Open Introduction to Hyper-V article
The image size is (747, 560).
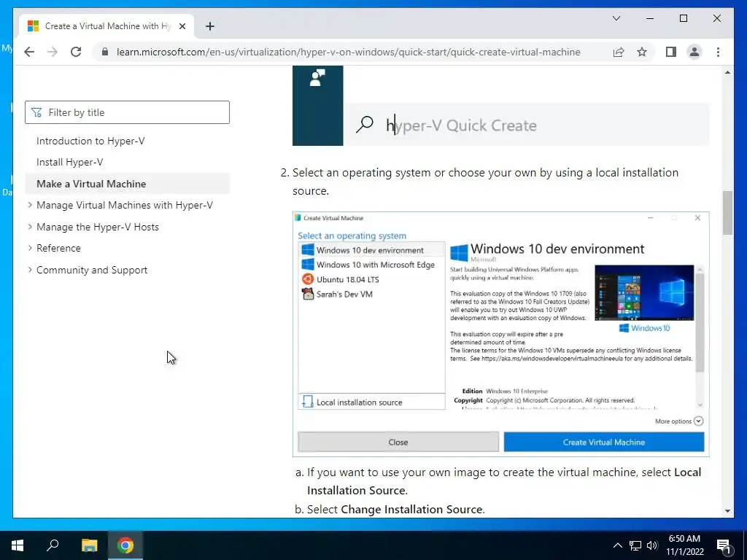90,141
